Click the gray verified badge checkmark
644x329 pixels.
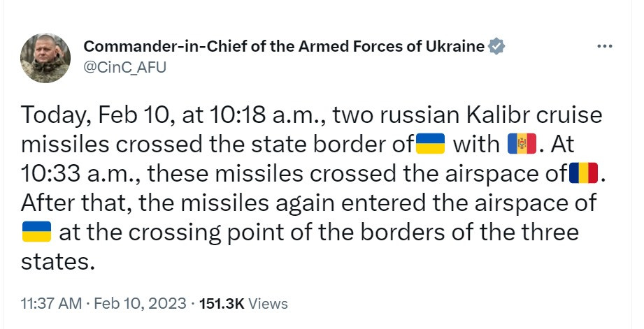click(496, 47)
